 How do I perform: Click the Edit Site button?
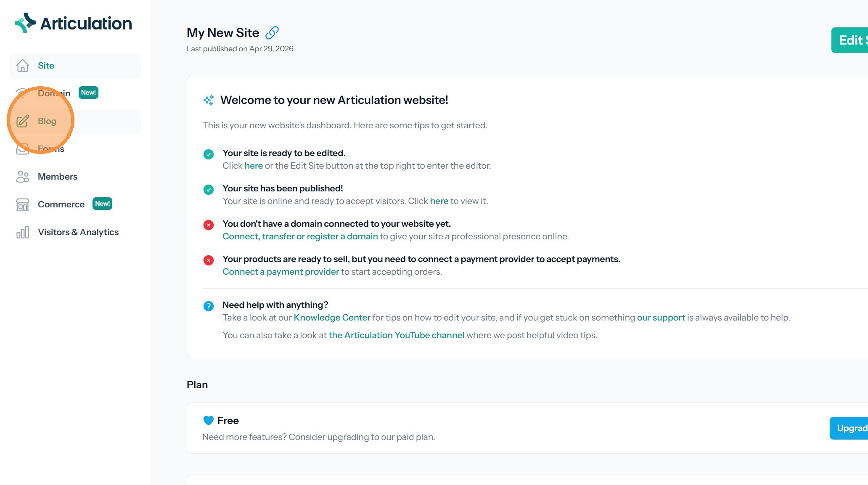850,40
